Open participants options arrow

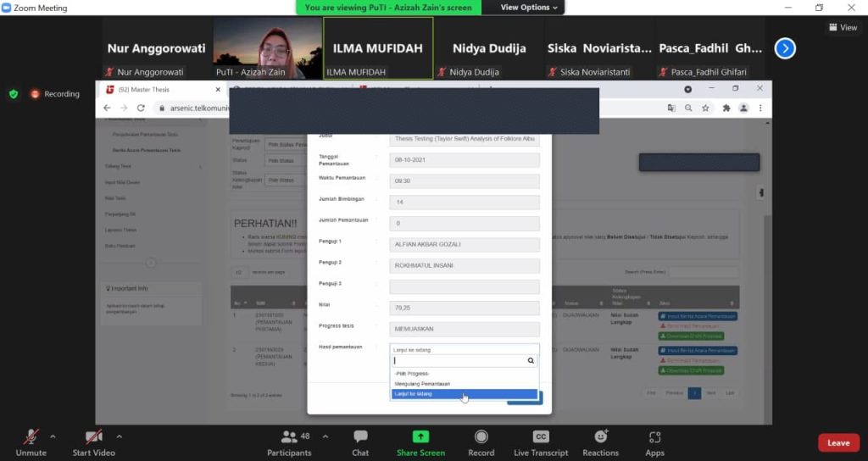325,436
